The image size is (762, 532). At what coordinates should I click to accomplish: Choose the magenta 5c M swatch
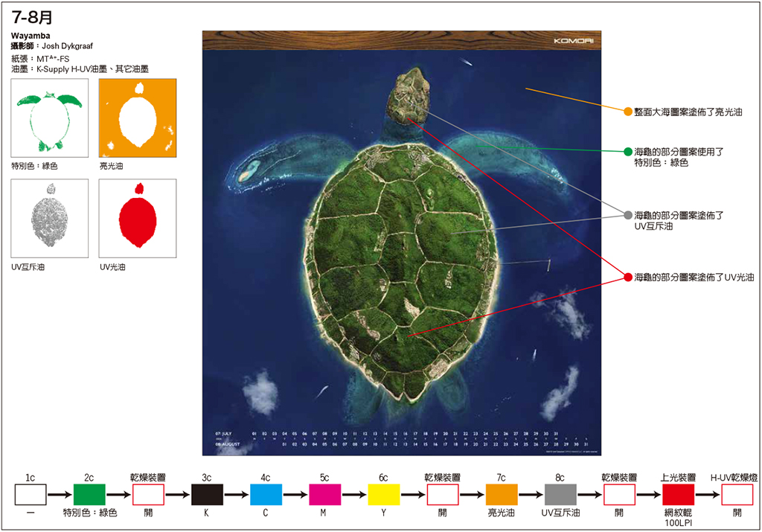324,493
